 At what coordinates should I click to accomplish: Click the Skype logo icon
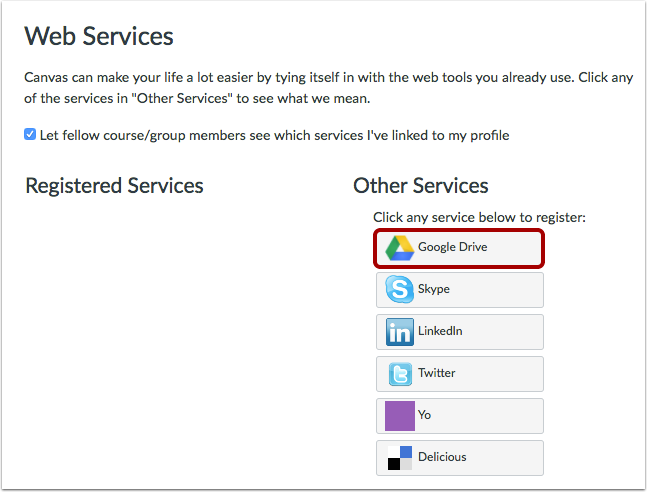[x=399, y=289]
